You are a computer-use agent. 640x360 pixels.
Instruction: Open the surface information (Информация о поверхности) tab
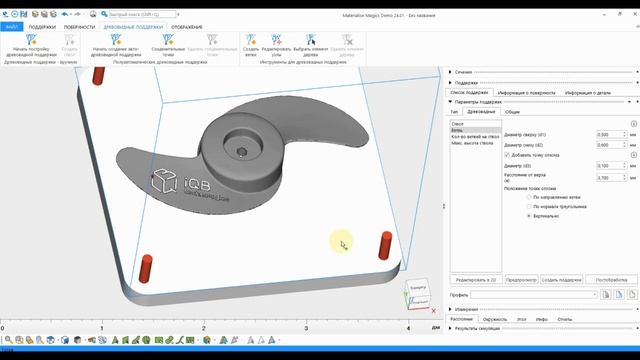coord(527,93)
